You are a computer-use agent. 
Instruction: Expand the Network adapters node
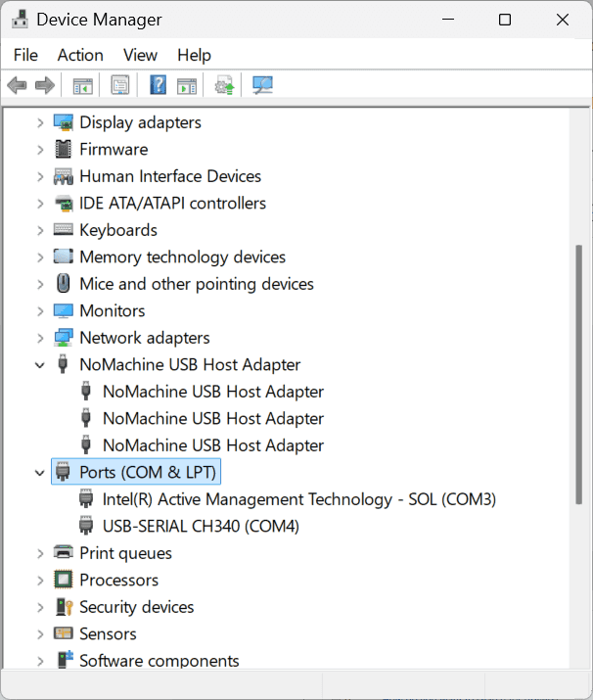(40, 338)
